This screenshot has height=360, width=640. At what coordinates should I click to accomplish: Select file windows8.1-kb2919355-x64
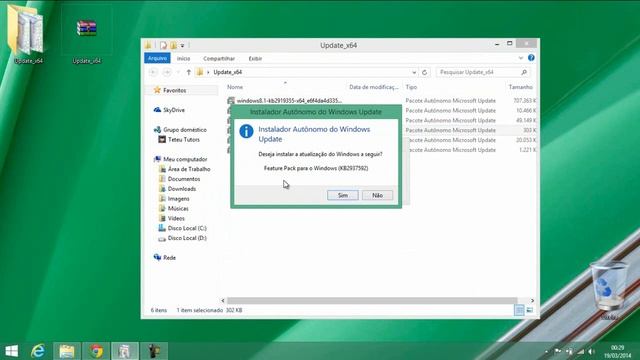coord(289,100)
